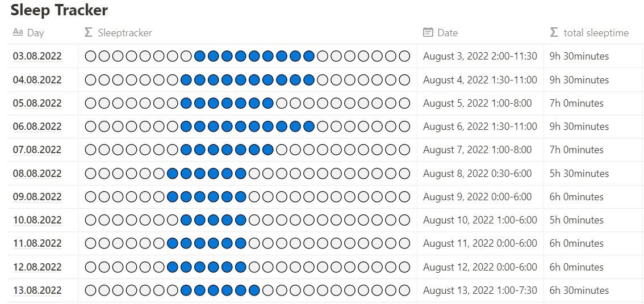Open the 13.08.2022 day entry
644x304 pixels.
[37, 290]
